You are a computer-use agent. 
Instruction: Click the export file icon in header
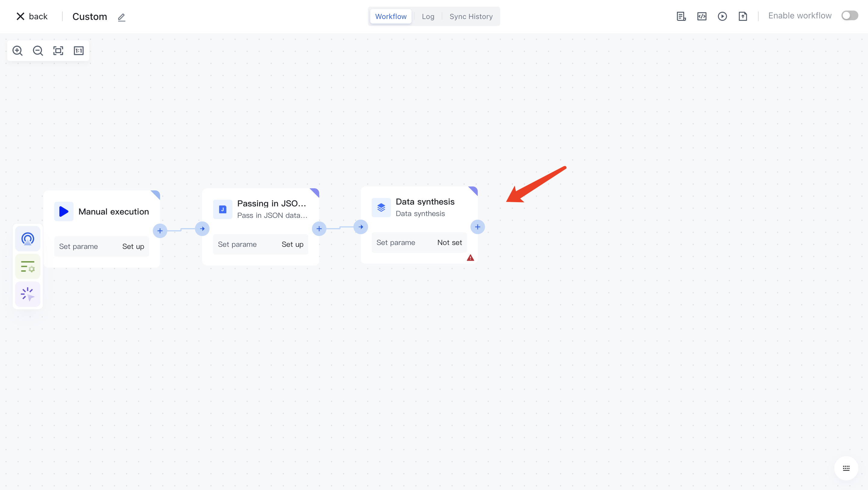[743, 16]
